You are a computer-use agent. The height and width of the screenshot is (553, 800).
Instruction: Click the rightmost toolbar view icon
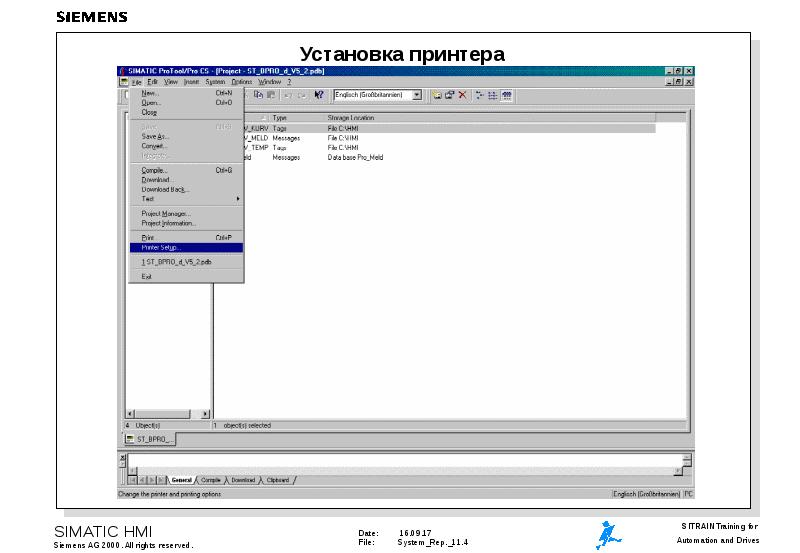(507, 95)
